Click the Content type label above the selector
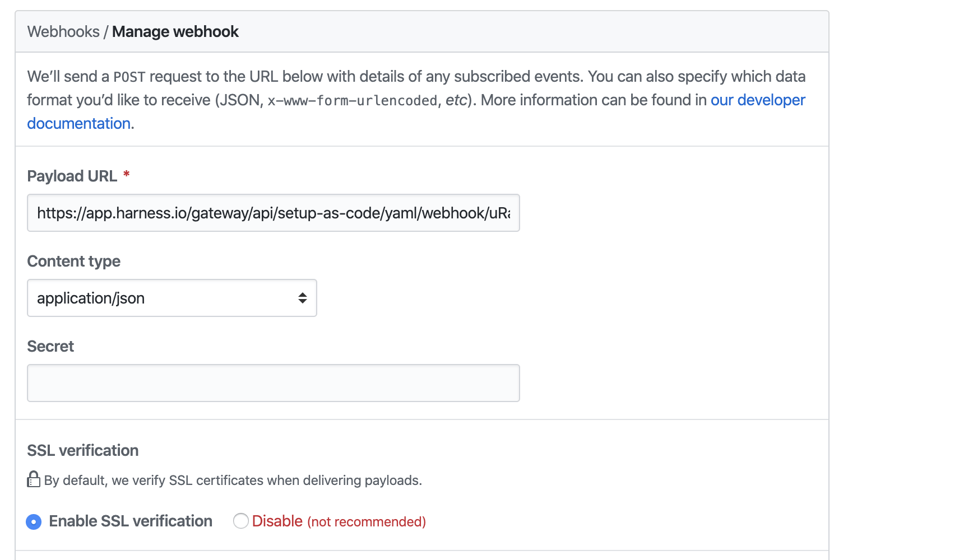 (x=73, y=261)
